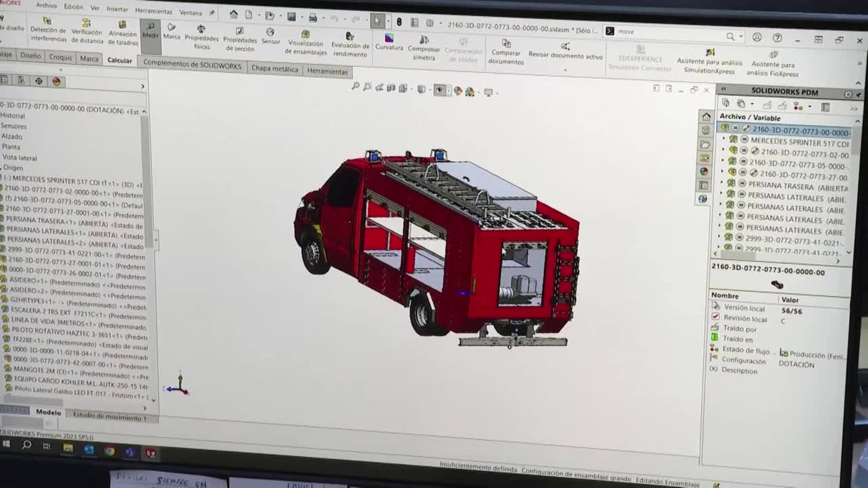Click the Sensor tool icon

(x=270, y=32)
